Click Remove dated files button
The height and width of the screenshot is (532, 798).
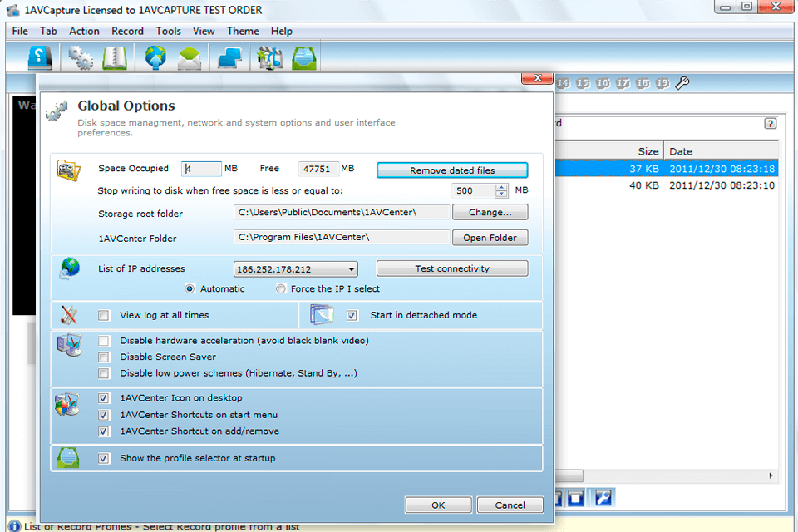452,170
